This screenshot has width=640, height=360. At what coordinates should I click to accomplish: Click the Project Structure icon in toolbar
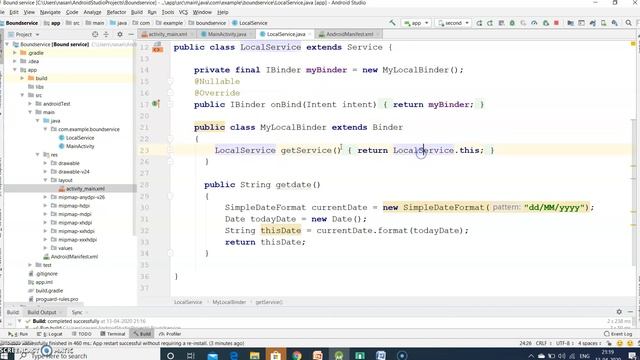pyautogui.click(x=570, y=23)
